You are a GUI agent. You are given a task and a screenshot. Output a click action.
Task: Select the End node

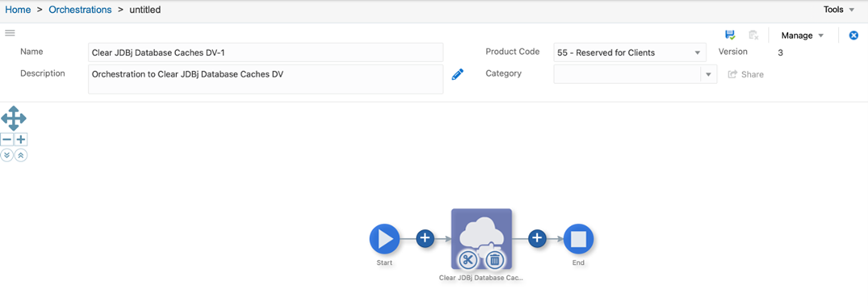578,239
